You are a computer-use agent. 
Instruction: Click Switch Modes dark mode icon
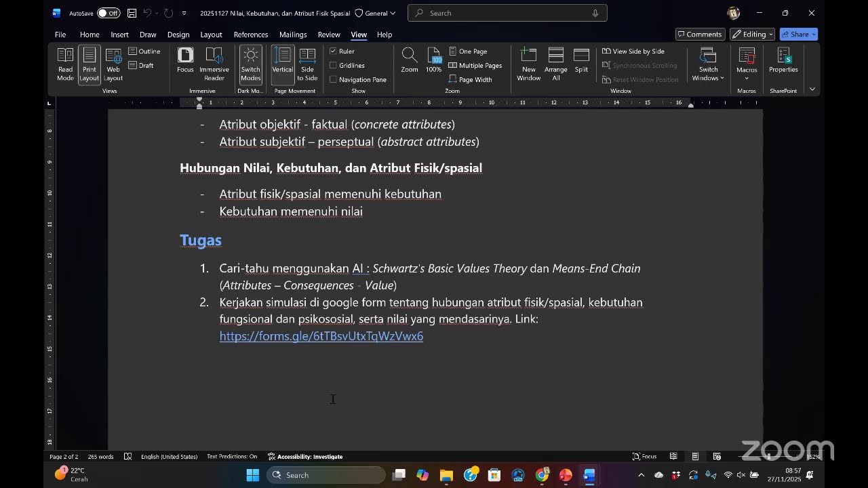pos(250,64)
